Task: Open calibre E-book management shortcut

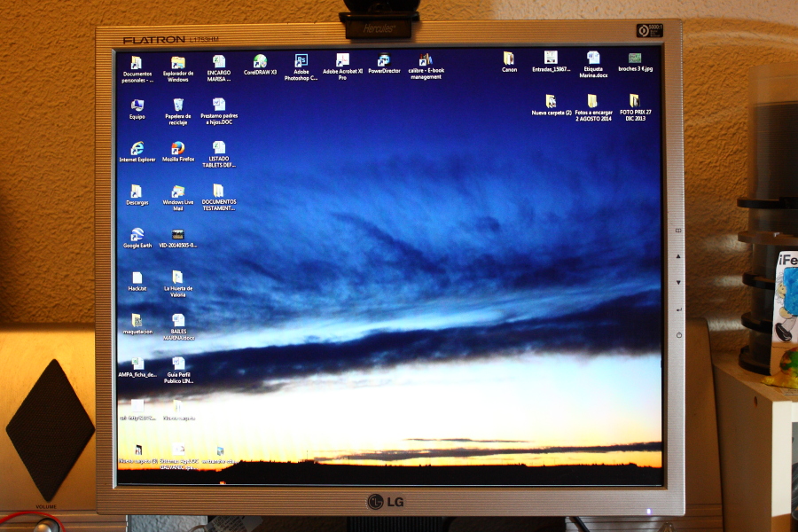Action: (426, 66)
